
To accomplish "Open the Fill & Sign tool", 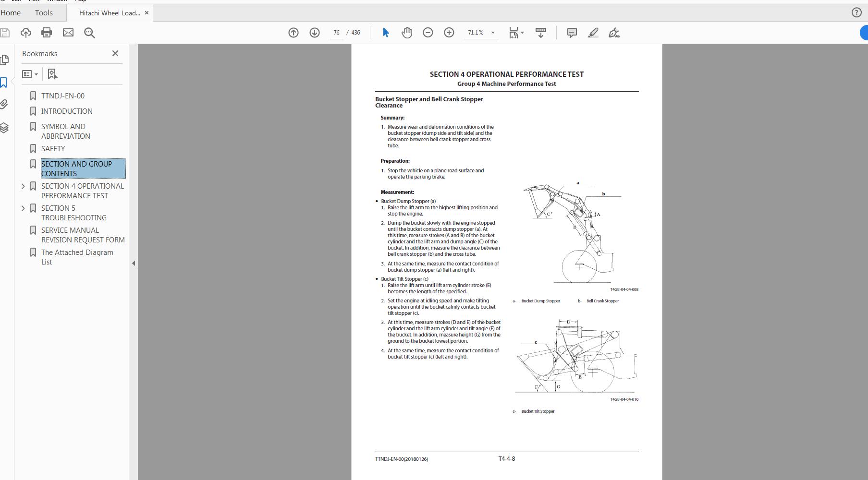I will pos(614,33).
